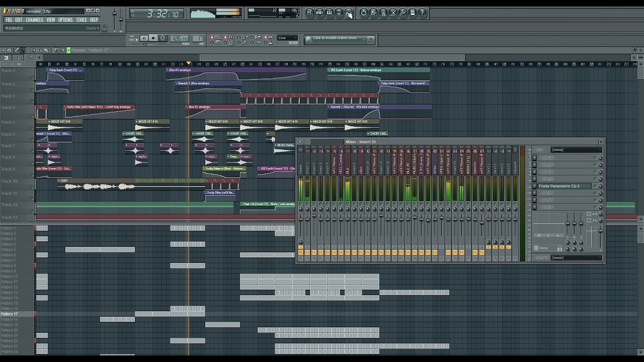Viewport: 644px width, 362px height.
Task: Toggle the enable LED of mixer FX slot 1
Action: (595, 158)
